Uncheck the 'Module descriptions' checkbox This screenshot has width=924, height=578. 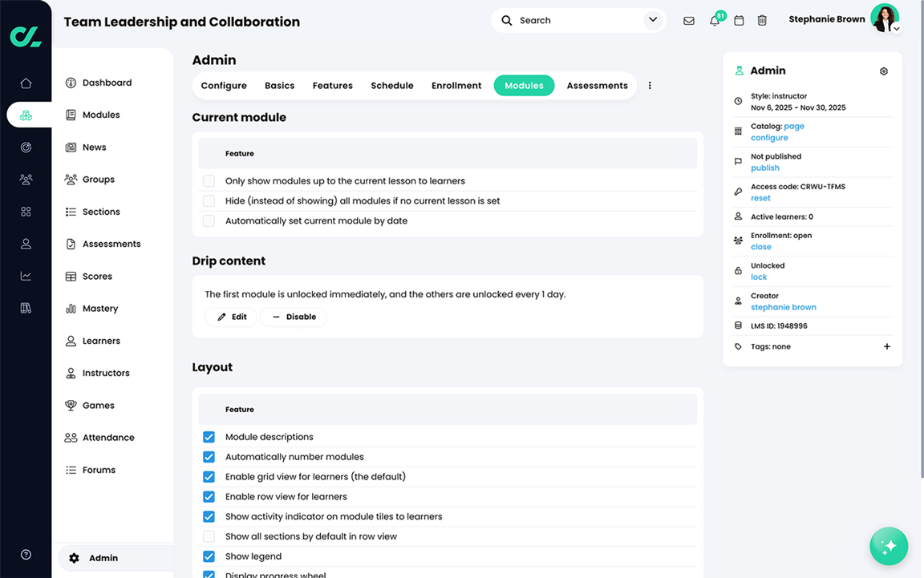[x=209, y=436]
